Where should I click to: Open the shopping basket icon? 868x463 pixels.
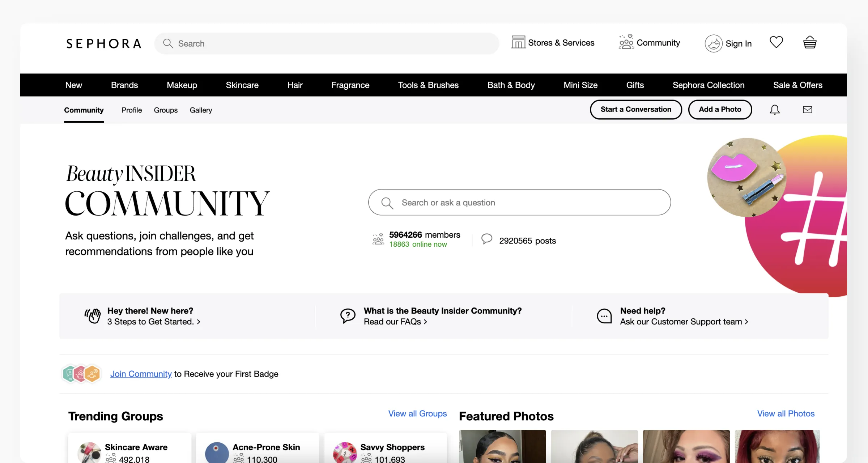(810, 42)
